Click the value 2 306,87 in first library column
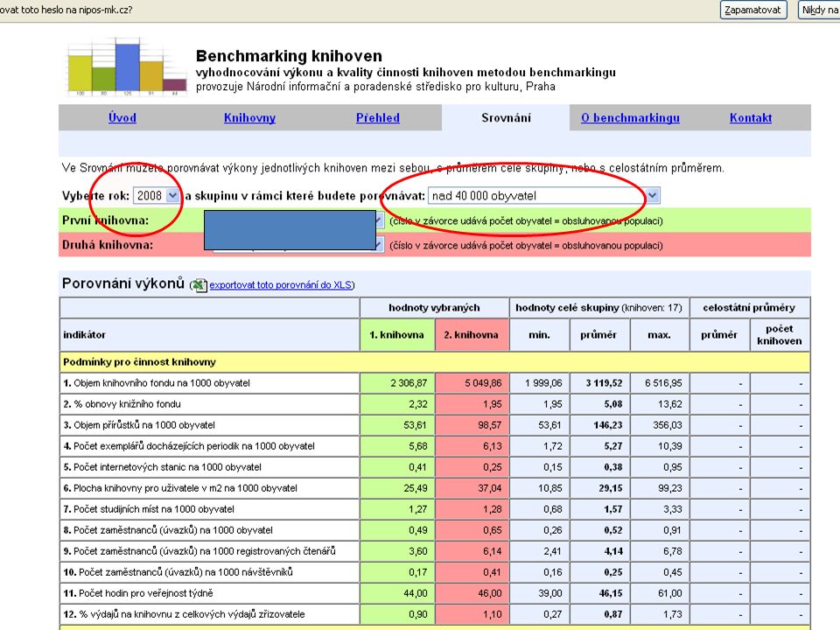840x630 pixels. pyautogui.click(x=409, y=383)
